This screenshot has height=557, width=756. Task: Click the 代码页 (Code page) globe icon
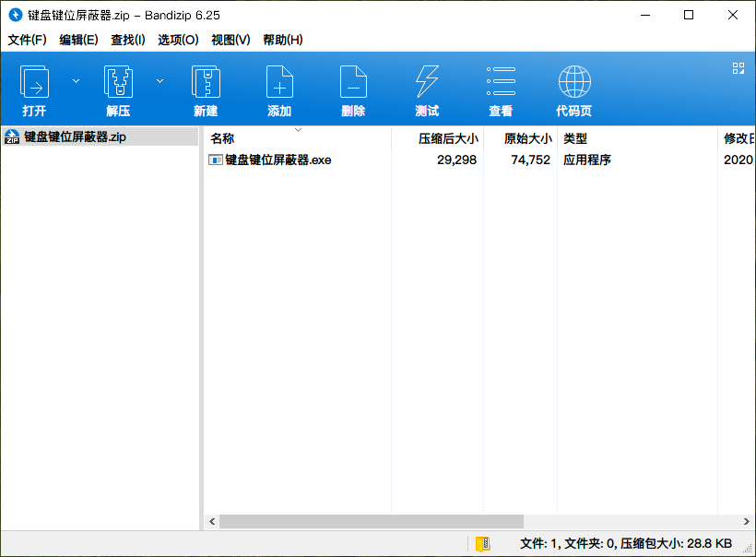574,90
